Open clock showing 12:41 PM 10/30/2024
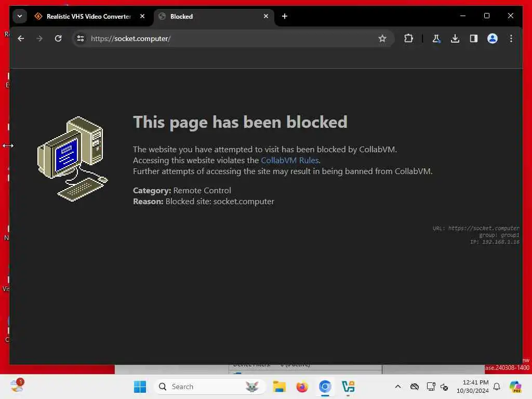The height and width of the screenshot is (399, 532). coord(473,387)
